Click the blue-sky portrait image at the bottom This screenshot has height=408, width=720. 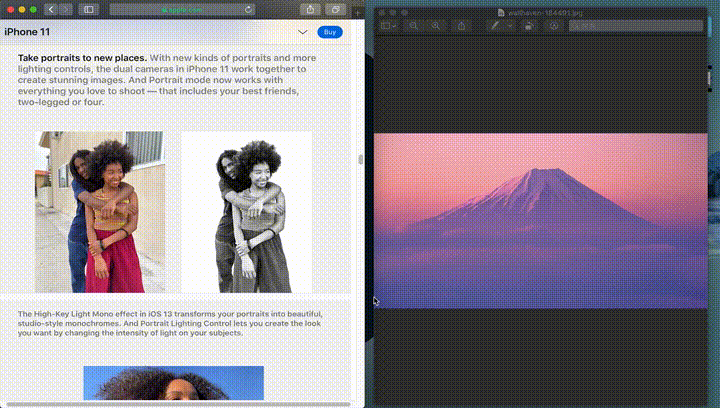174,383
